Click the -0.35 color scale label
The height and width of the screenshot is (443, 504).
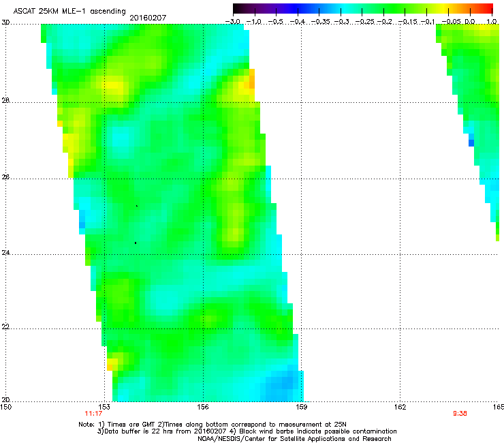point(319,22)
